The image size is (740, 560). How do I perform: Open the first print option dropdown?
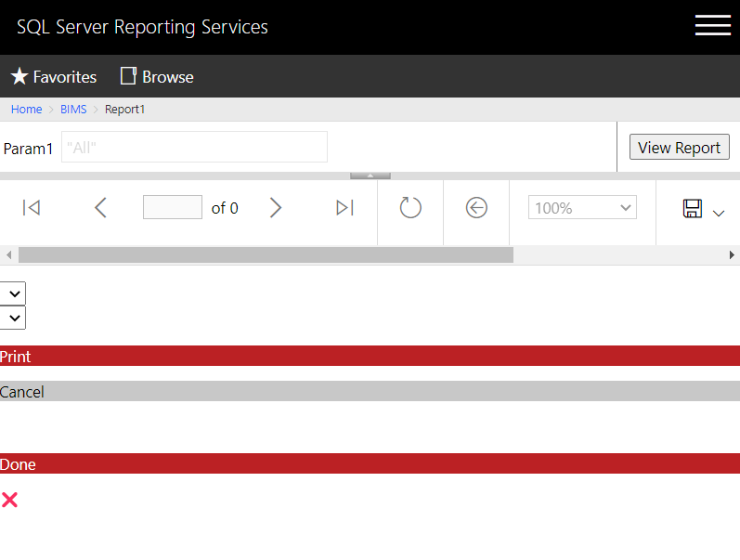tap(13, 293)
